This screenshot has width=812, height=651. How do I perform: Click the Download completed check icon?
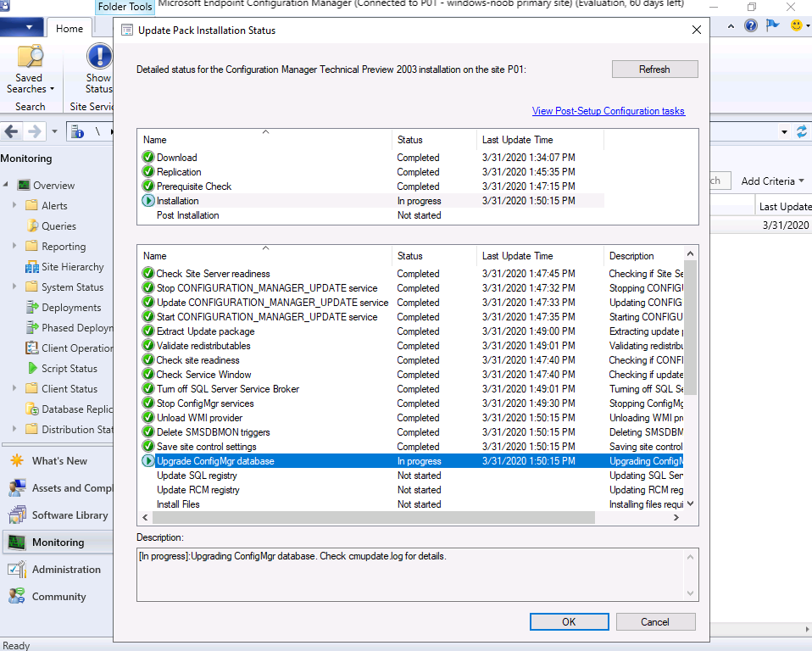click(148, 157)
